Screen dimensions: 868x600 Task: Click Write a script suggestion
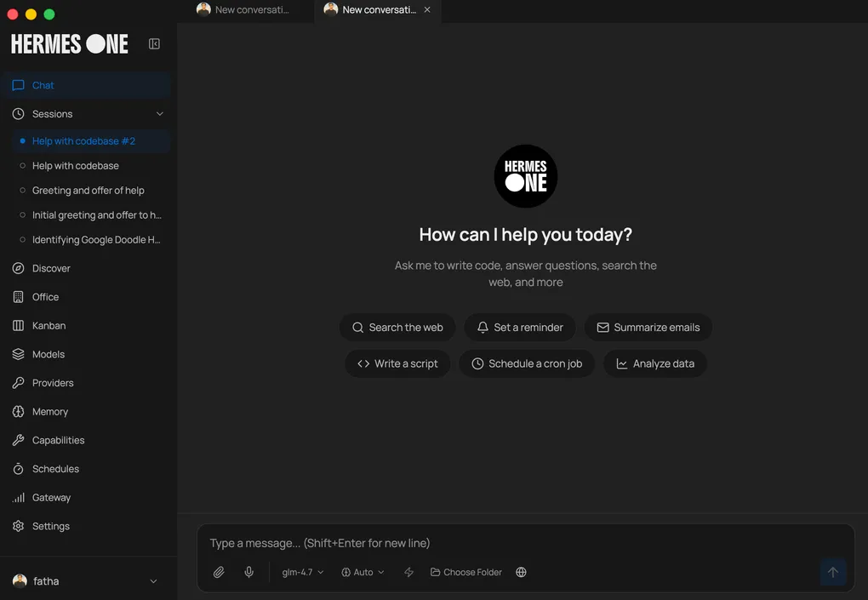pyautogui.click(x=397, y=363)
